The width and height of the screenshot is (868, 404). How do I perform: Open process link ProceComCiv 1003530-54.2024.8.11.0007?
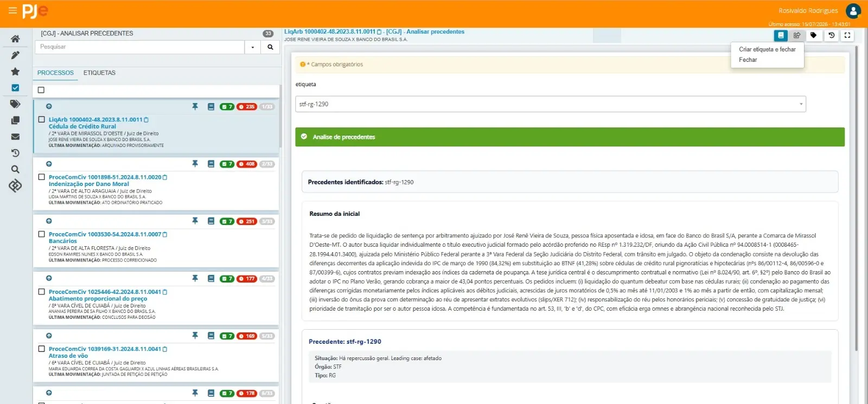click(105, 234)
